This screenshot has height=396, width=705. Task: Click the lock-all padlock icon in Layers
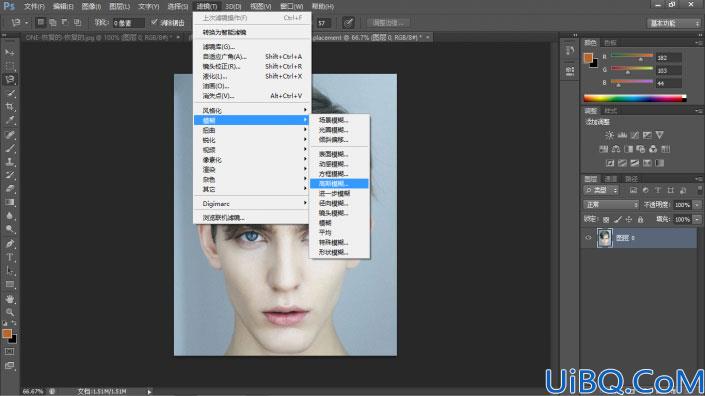[x=640, y=219]
